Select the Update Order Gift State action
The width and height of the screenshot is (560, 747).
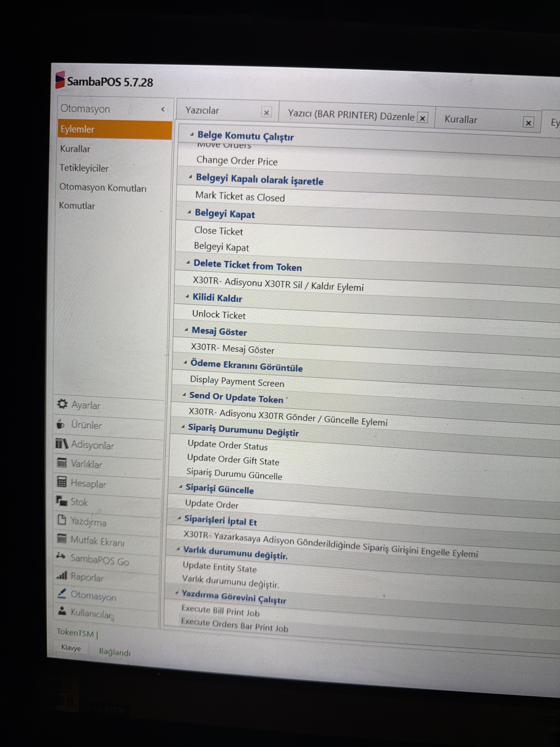[233, 460]
